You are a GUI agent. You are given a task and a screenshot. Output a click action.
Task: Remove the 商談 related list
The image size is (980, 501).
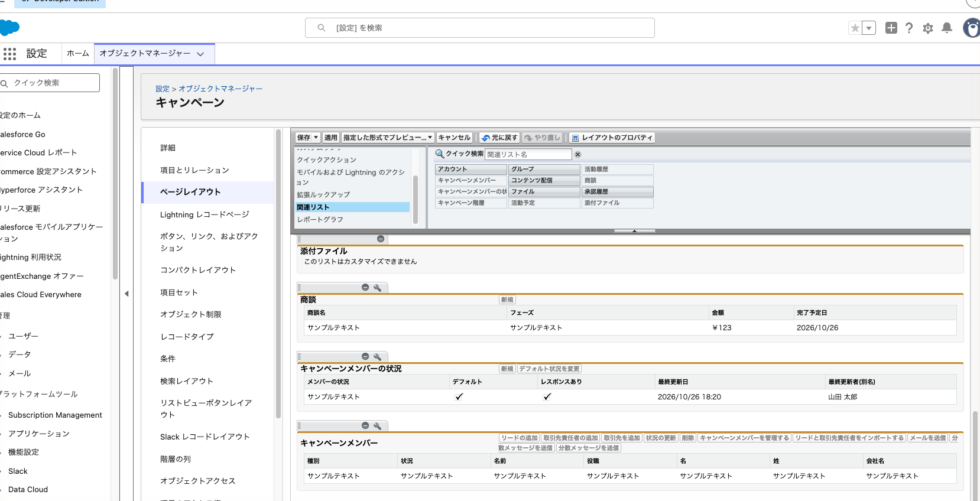(x=365, y=288)
